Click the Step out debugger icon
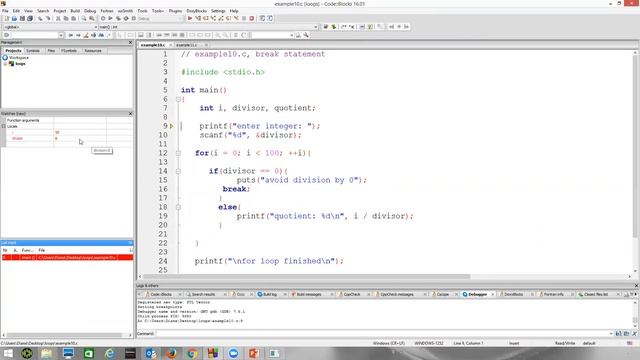The width and height of the screenshot is (640, 360). 221,18
